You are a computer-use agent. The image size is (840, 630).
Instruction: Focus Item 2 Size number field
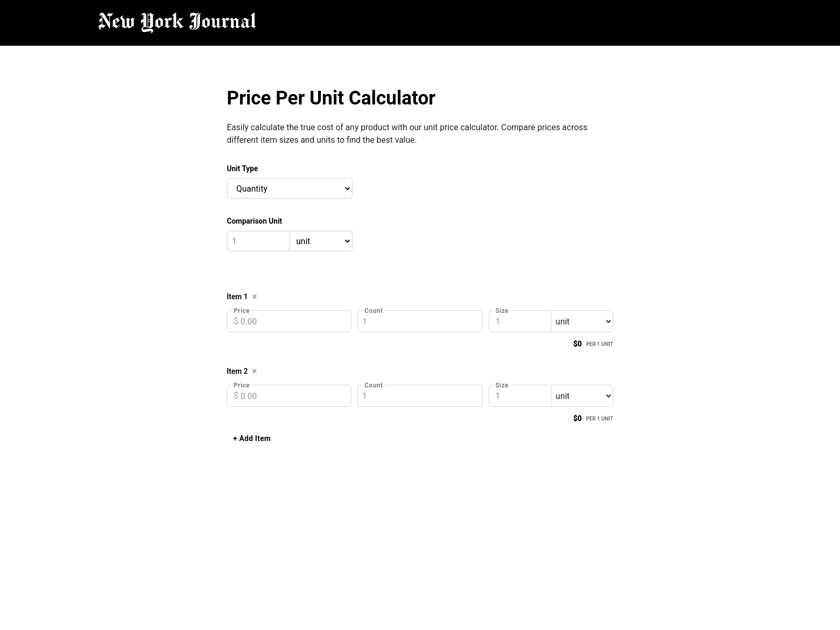click(520, 396)
